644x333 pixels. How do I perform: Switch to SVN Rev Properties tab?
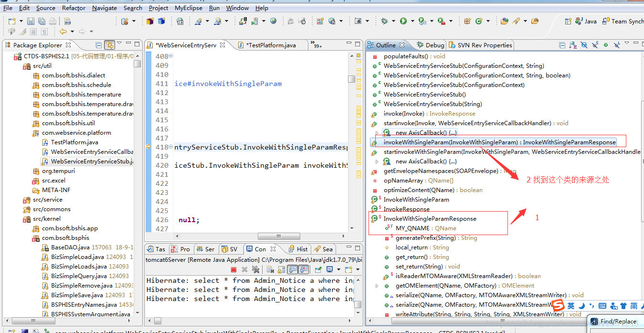pos(480,45)
